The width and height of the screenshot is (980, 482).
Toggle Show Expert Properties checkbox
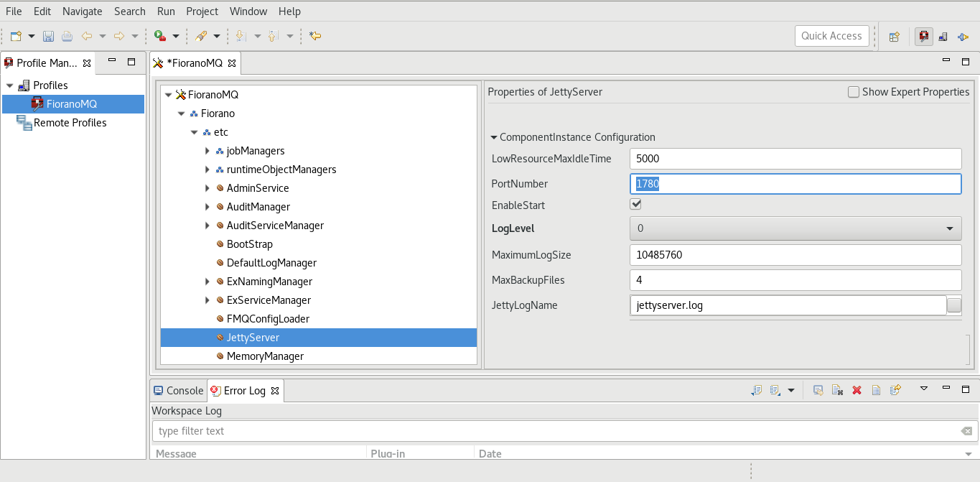854,92
